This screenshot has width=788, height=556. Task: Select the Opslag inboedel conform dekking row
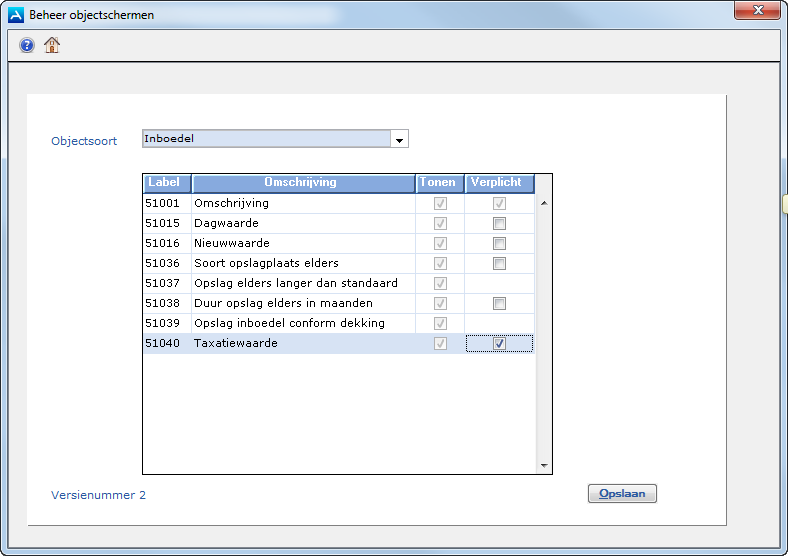289,323
